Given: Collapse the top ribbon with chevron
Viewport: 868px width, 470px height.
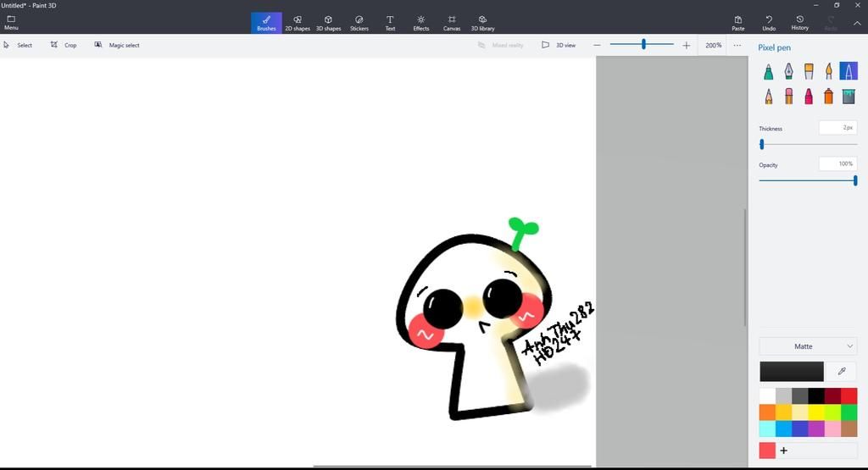Looking at the screenshot, I should coord(857,23).
